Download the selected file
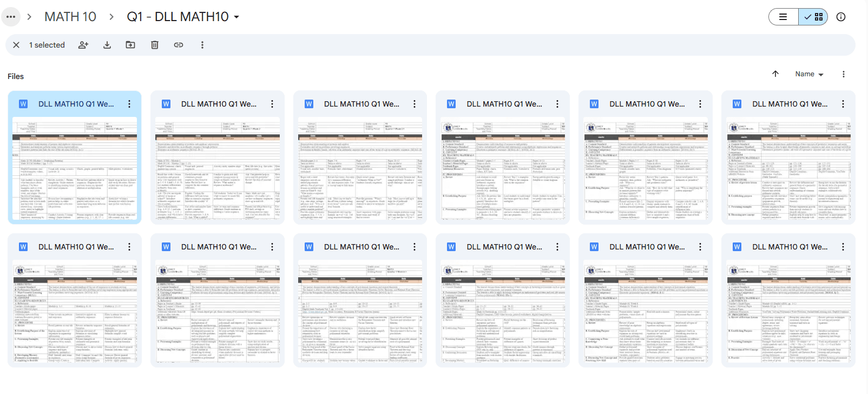 pyautogui.click(x=107, y=45)
